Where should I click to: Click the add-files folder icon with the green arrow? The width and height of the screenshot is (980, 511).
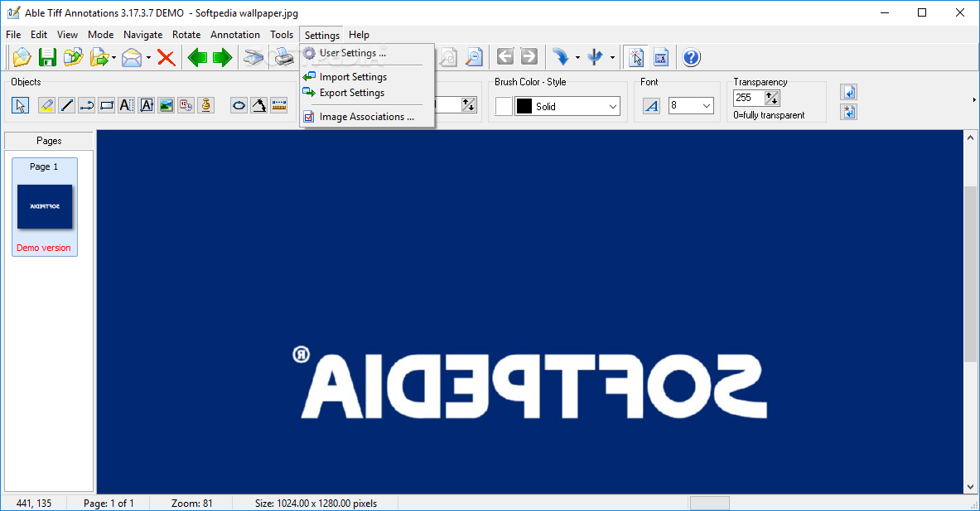point(73,57)
